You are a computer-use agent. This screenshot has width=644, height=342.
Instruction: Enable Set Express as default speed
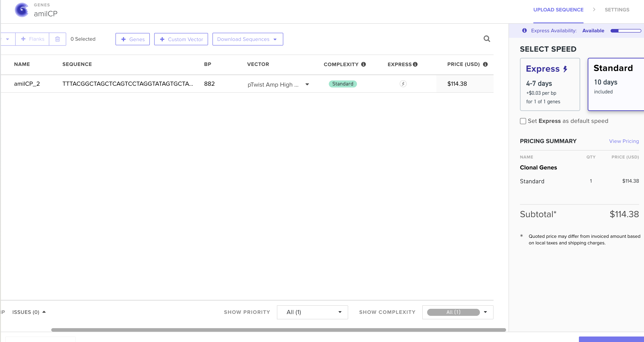point(523,121)
